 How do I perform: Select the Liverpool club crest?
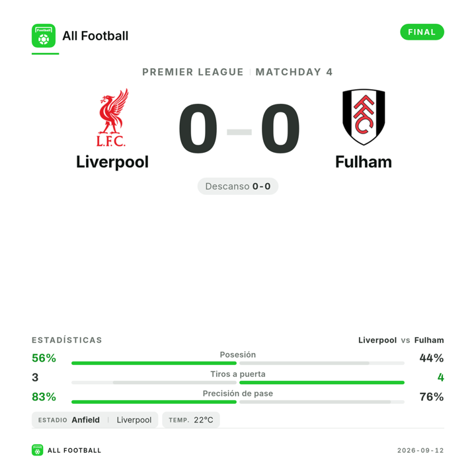112,118
